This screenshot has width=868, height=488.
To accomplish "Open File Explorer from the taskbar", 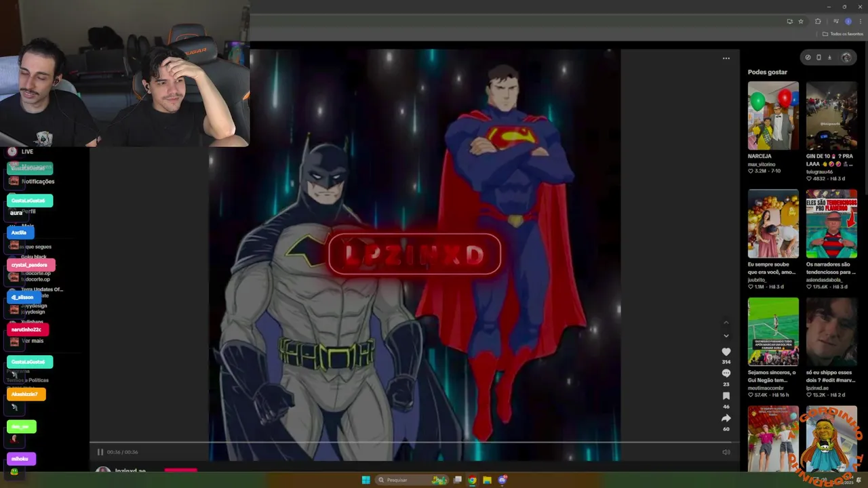I will (487, 480).
